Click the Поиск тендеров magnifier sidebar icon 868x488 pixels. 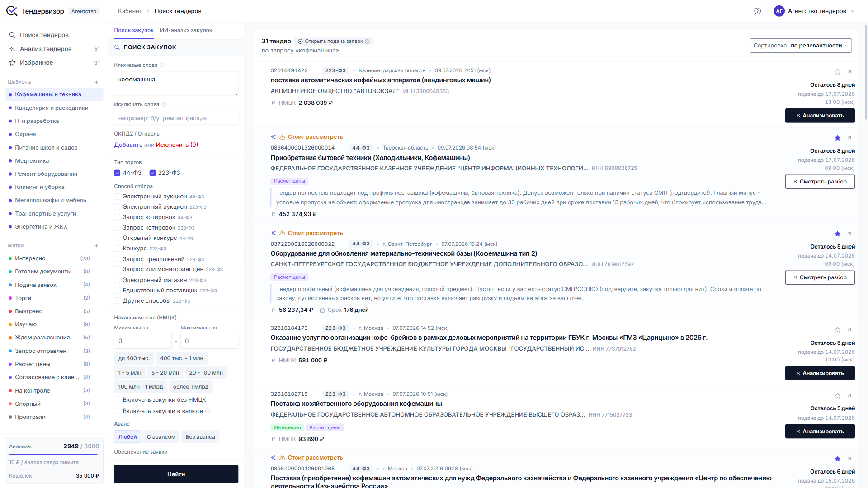[12, 35]
